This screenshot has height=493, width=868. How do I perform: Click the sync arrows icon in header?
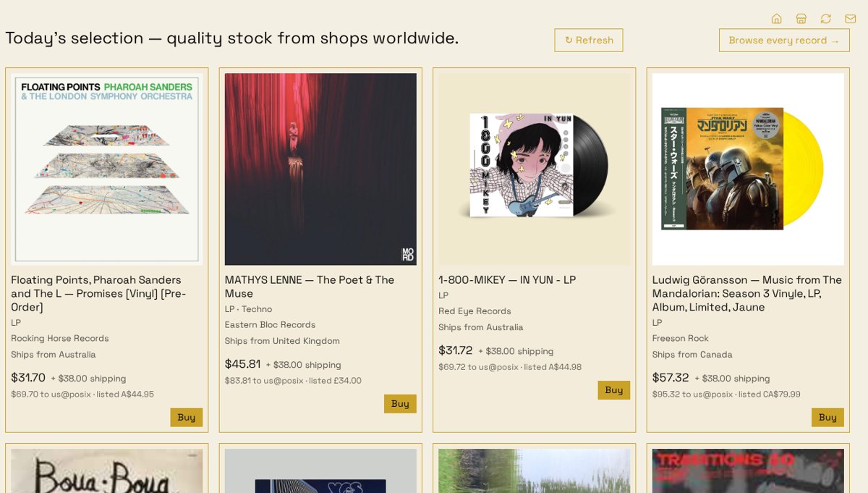[x=825, y=19]
